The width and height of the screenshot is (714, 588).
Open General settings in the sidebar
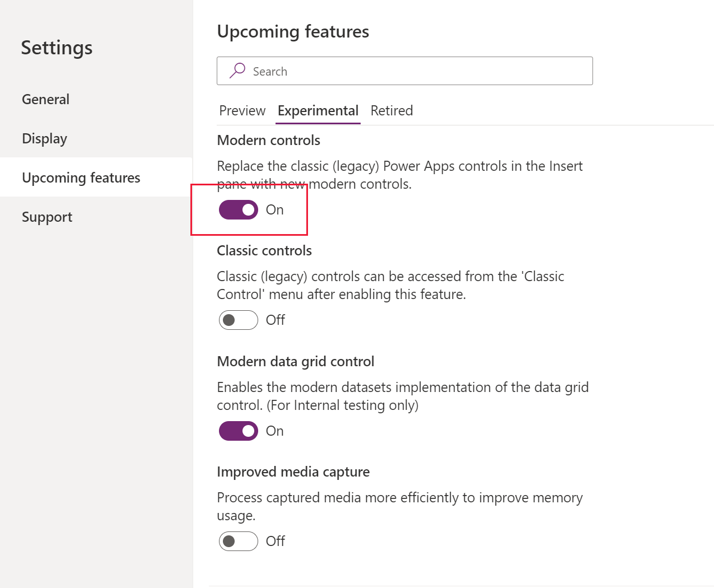[46, 100]
